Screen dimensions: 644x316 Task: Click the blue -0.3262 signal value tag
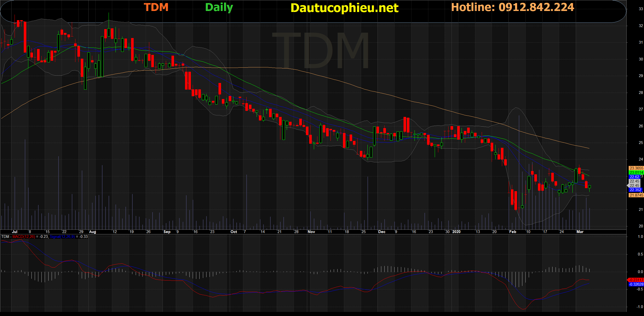point(636,284)
